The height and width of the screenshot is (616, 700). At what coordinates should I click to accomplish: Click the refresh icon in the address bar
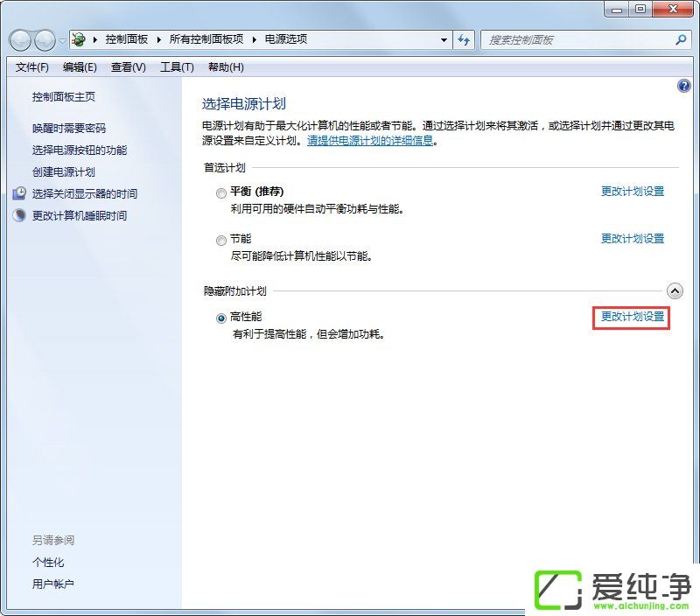tap(465, 39)
